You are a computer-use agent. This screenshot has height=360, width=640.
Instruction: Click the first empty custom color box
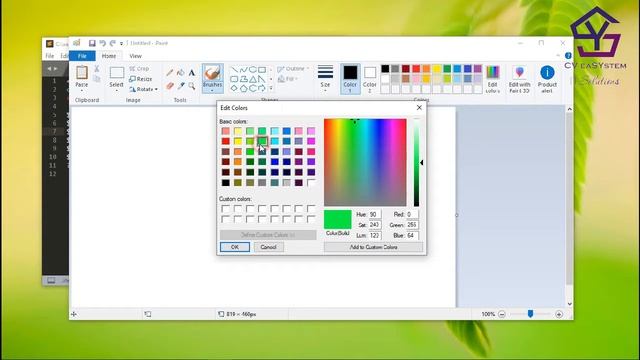pos(225,209)
